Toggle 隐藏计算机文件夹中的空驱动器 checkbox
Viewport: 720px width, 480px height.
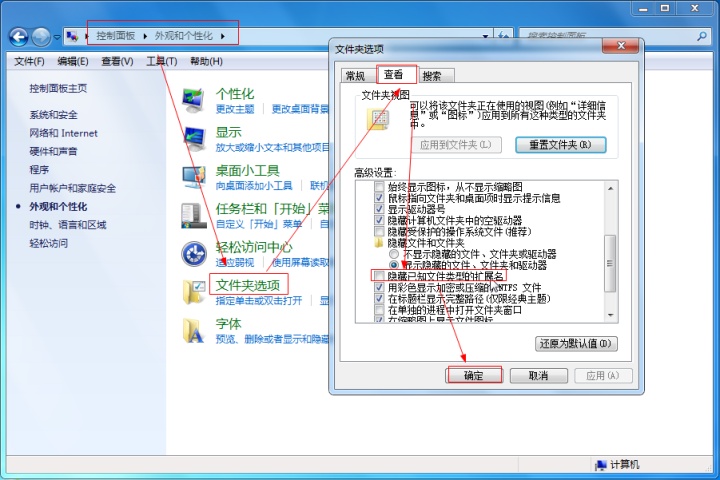(x=379, y=220)
